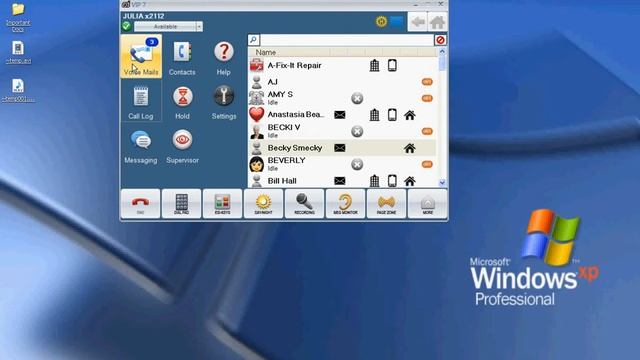
Task: Click the contact search magnifier icon
Action: point(253,40)
